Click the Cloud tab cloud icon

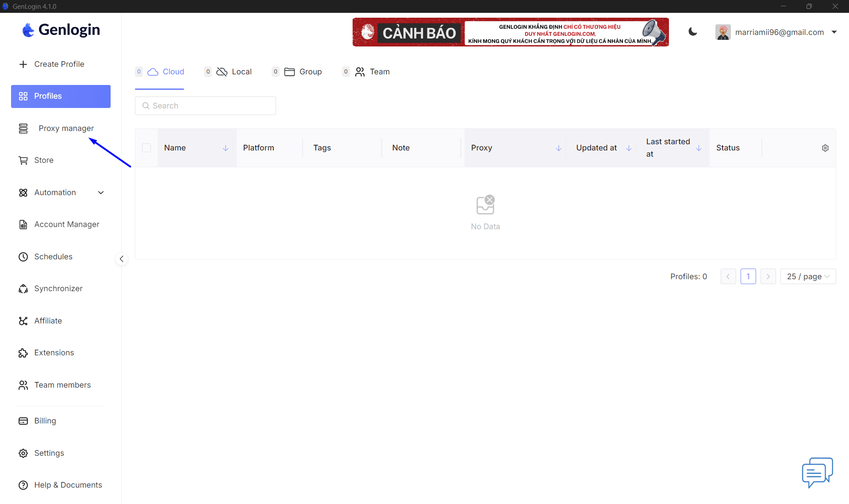153,72
